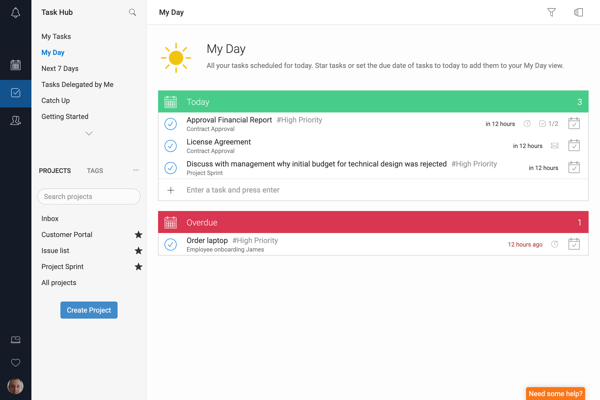Viewport: 600px width, 400px height.
Task: Click subtask 1/2 icon on Approval Financial Report
Action: click(549, 124)
